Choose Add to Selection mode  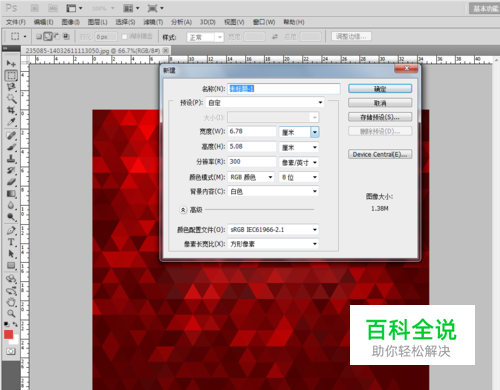(48, 36)
